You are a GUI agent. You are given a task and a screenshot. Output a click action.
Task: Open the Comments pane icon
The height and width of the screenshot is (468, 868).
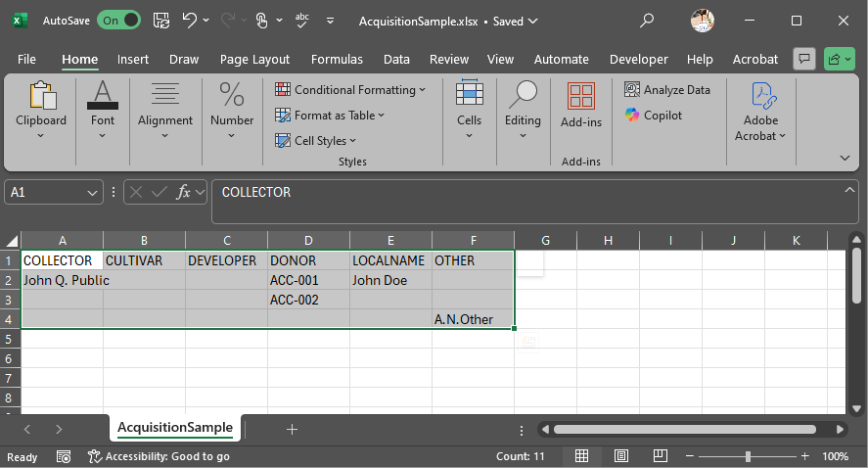pos(804,59)
